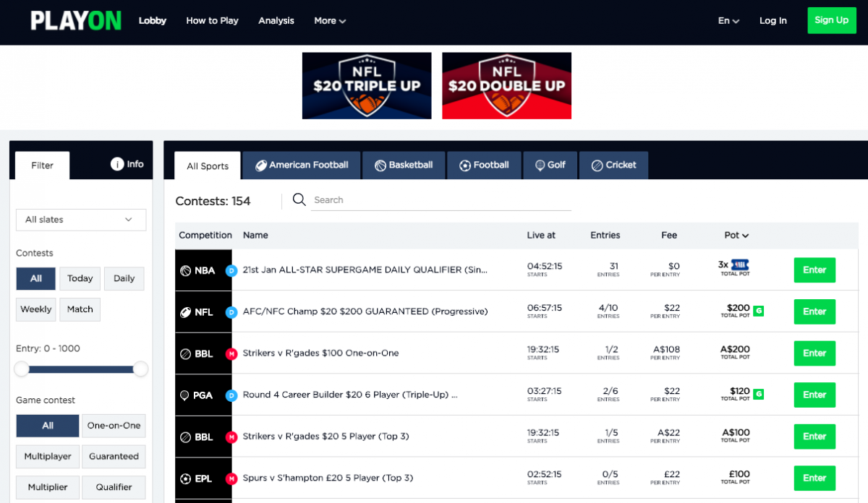
Task: Click the BBL icon in the $20 5 Player row
Action: (186, 437)
